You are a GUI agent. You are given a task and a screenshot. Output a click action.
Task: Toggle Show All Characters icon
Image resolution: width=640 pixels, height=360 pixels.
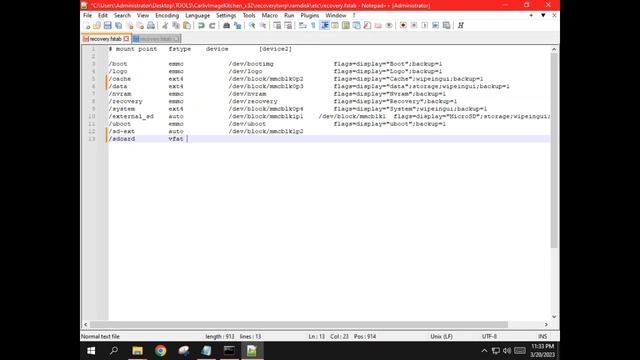(x=313, y=25)
